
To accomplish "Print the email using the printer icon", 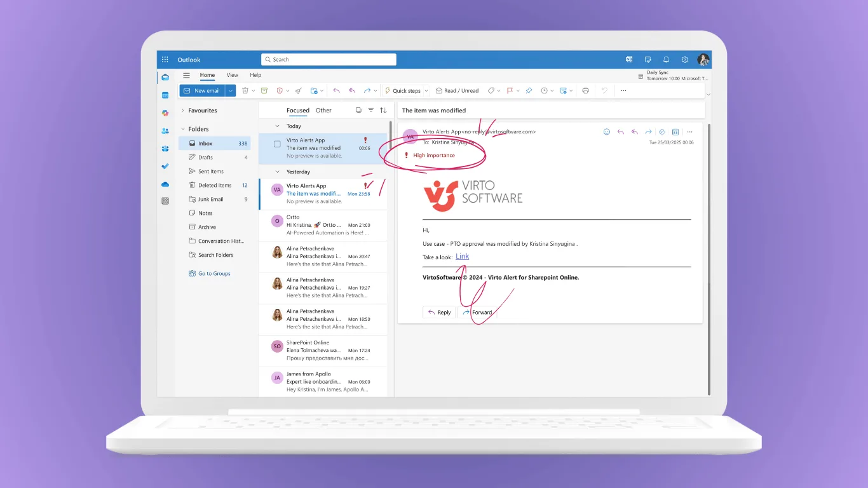I will (x=585, y=91).
